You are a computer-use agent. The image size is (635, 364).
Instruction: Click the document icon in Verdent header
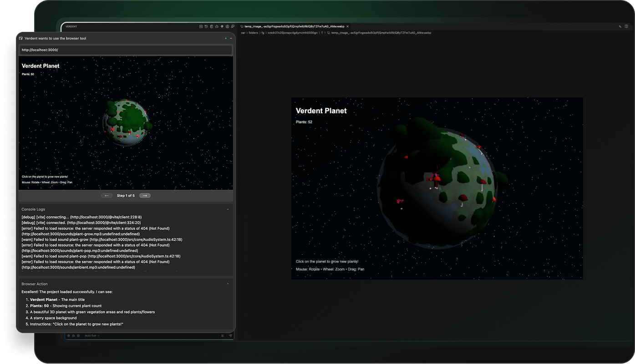pyautogui.click(x=212, y=26)
